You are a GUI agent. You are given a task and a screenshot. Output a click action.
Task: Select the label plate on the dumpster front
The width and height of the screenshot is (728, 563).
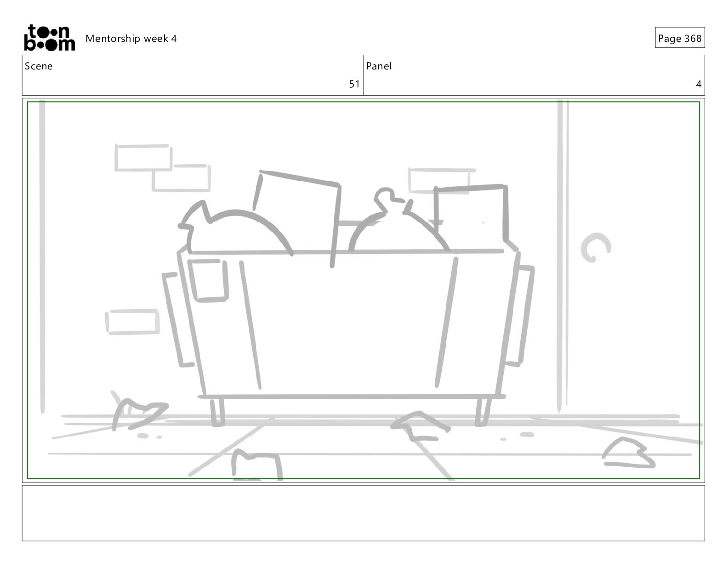[209, 281]
